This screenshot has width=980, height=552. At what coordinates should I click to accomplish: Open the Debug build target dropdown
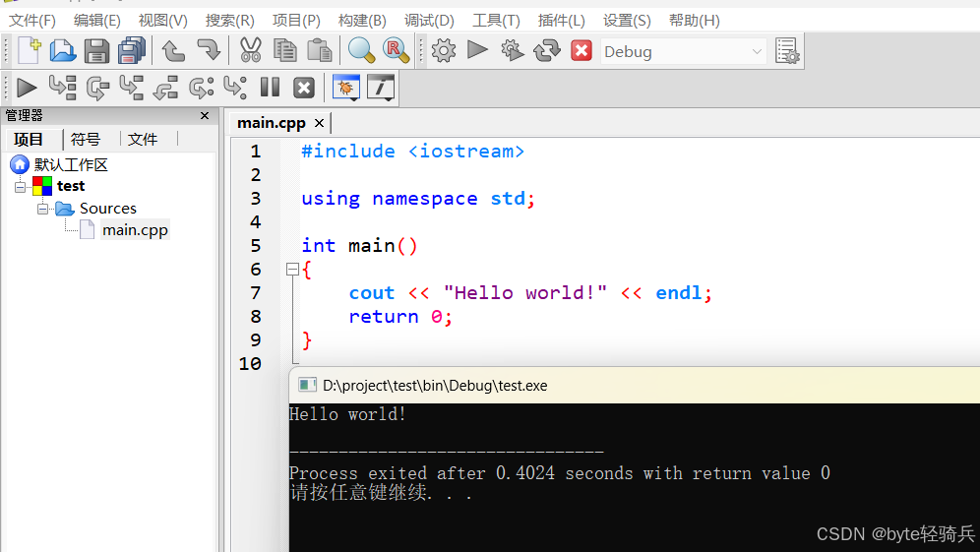(x=684, y=52)
